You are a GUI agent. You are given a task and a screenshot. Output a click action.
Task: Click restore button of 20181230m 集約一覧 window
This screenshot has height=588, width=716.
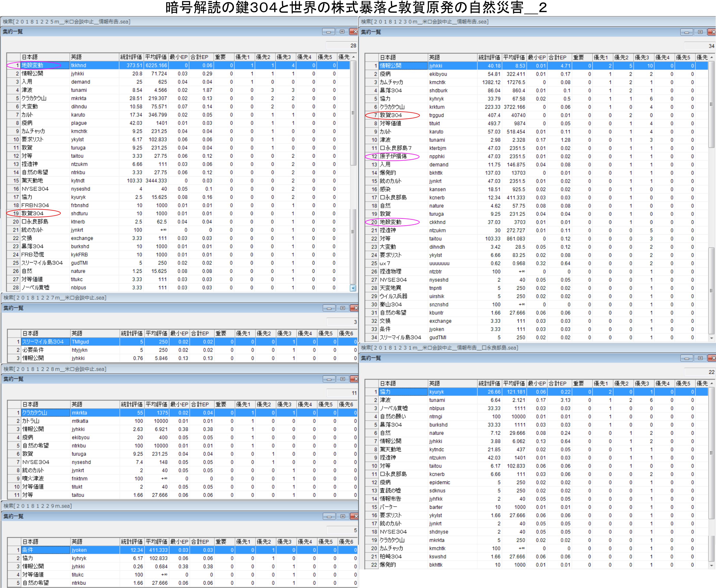pos(700,32)
